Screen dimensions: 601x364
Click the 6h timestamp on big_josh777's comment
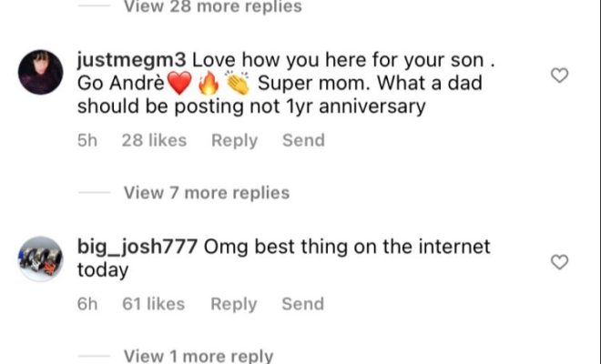tap(87, 305)
